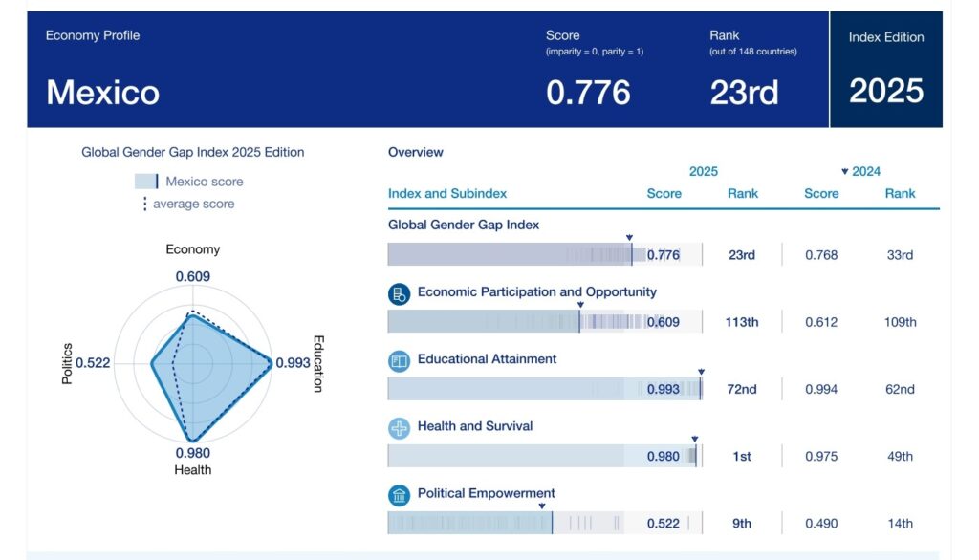Viewport: 979px width, 560px height.
Task: Select the Index Edition 2025 box
Action: [x=885, y=70]
